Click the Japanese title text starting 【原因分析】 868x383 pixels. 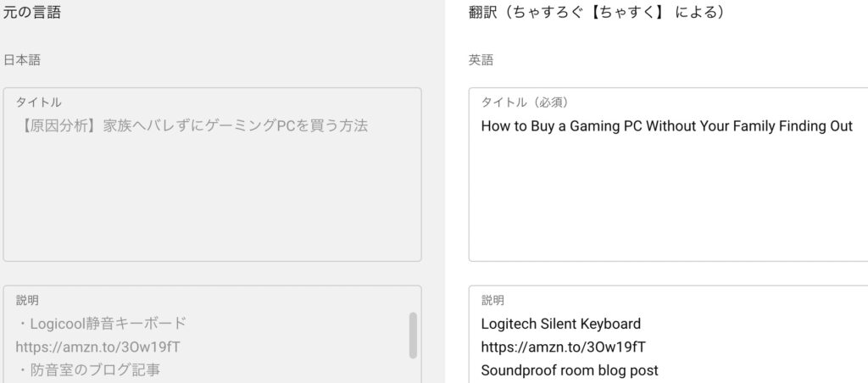pos(192,126)
